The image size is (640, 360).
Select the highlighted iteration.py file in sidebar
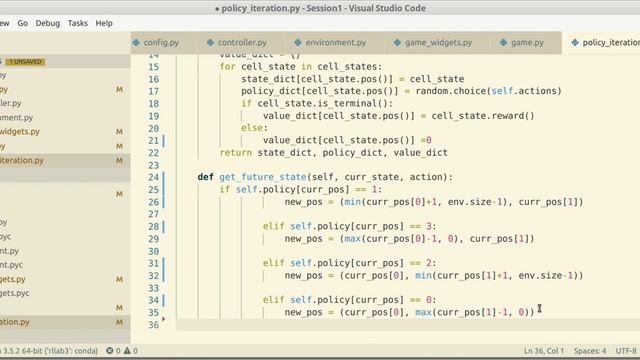click(x=65, y=160)
